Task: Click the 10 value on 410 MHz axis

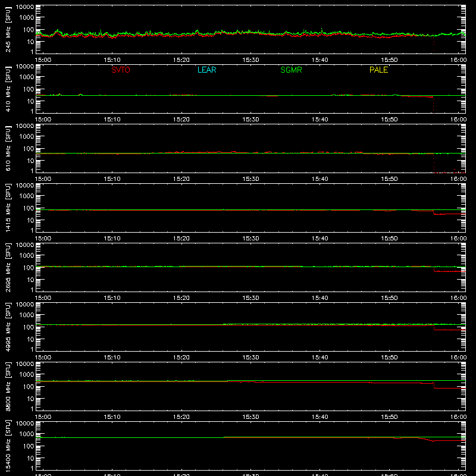Action: point(30,101)
